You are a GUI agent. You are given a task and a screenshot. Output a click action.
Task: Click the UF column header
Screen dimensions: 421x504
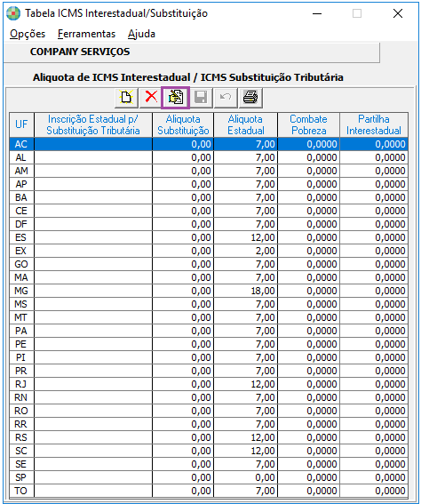pyautogui.click(x=21, y=124)
